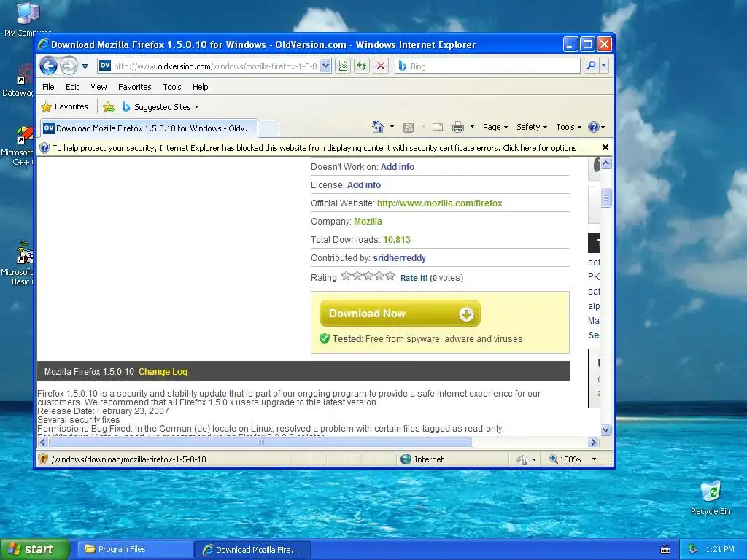Click the Recycle Bin desktop icon
The image size is (747, 560).
click(711, 498)
